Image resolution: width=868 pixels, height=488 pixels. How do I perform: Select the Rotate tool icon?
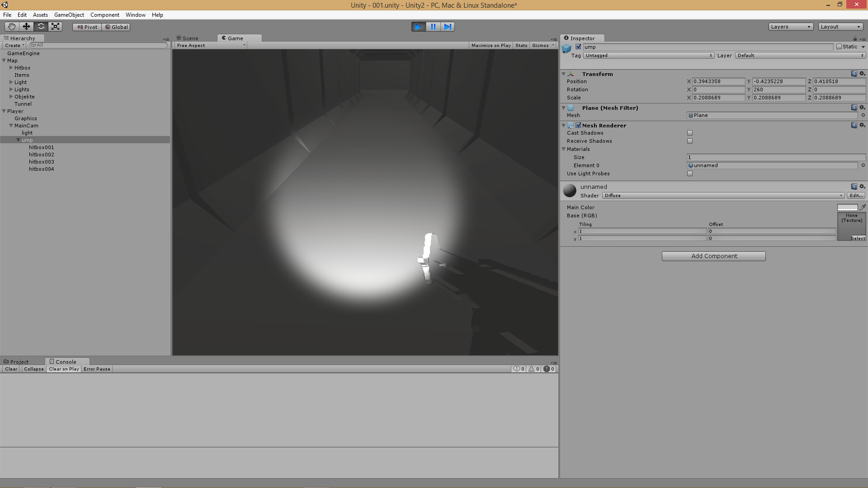pos(41,27)
